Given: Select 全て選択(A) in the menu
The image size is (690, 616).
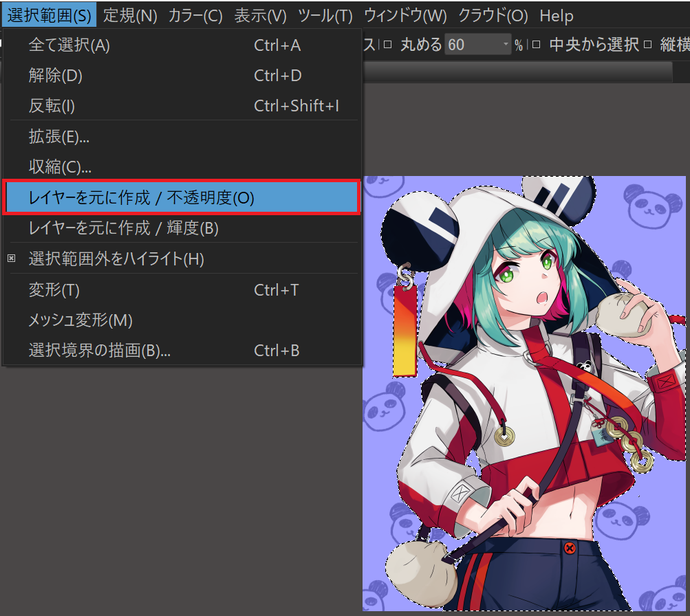Looking at the screenshot, I should (69, 46).
